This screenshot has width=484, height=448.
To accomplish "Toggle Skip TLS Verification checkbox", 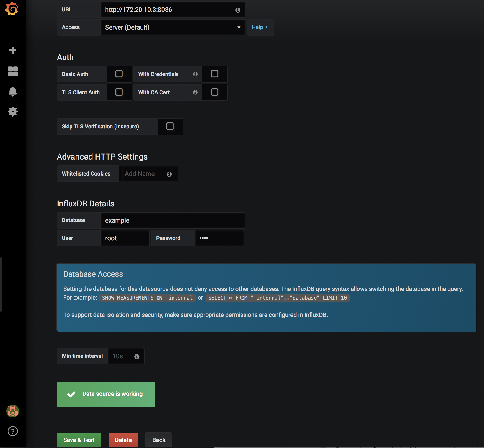I will click(170, 126).
